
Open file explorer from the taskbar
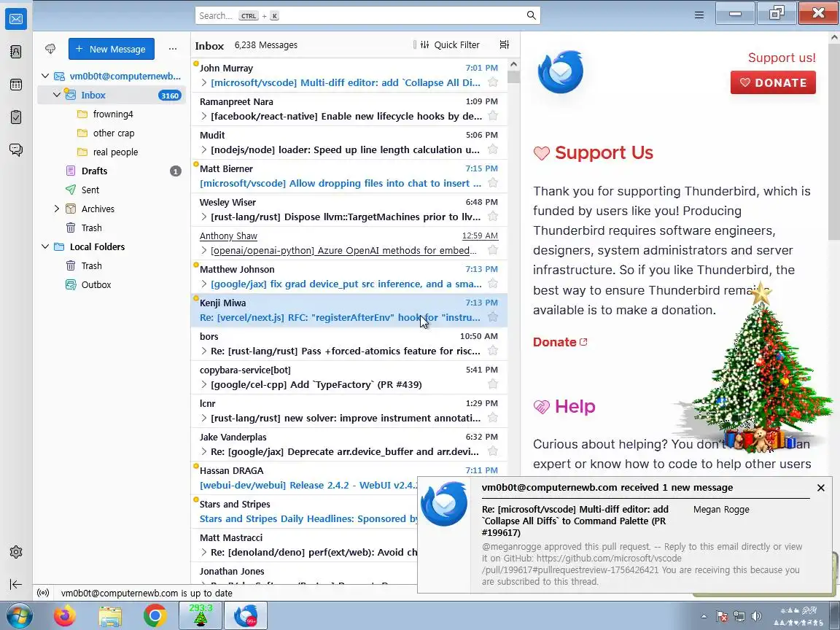[x=110, y=616]
